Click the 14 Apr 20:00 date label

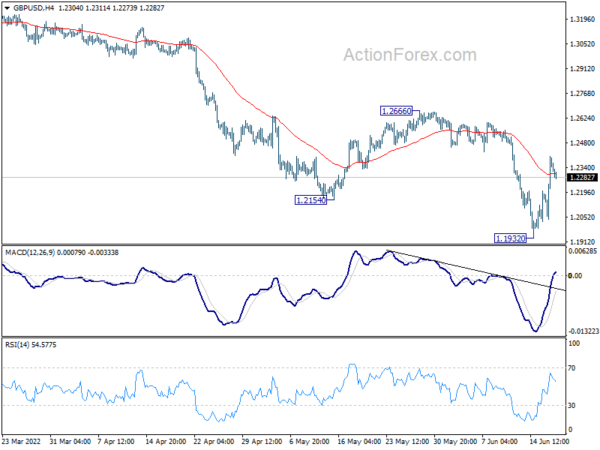166,442
